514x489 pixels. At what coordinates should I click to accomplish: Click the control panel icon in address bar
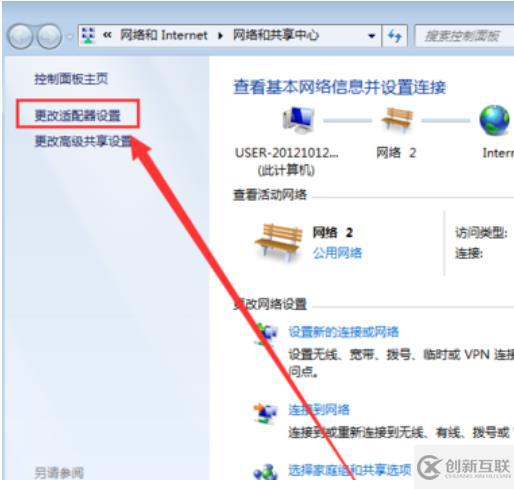pos(88,35)
